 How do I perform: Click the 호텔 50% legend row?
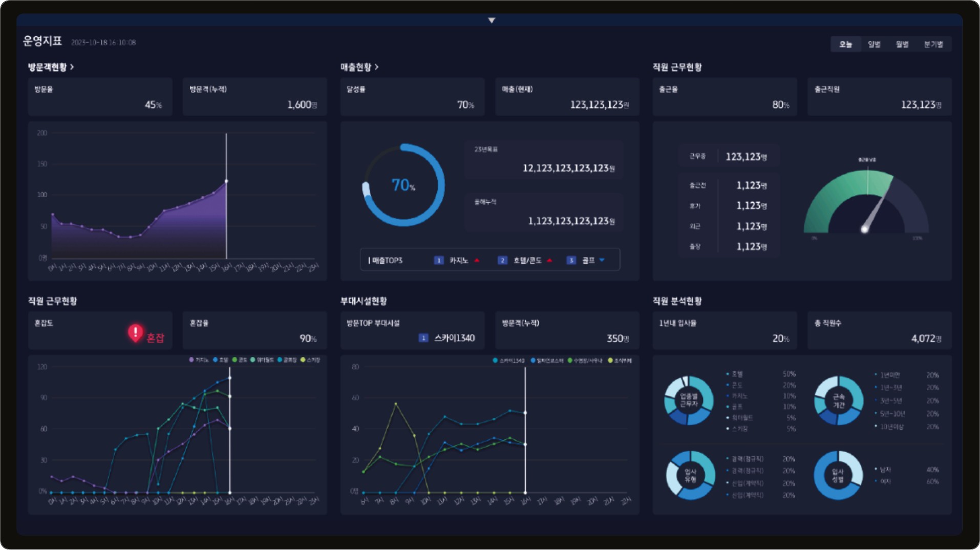[761, 374]
